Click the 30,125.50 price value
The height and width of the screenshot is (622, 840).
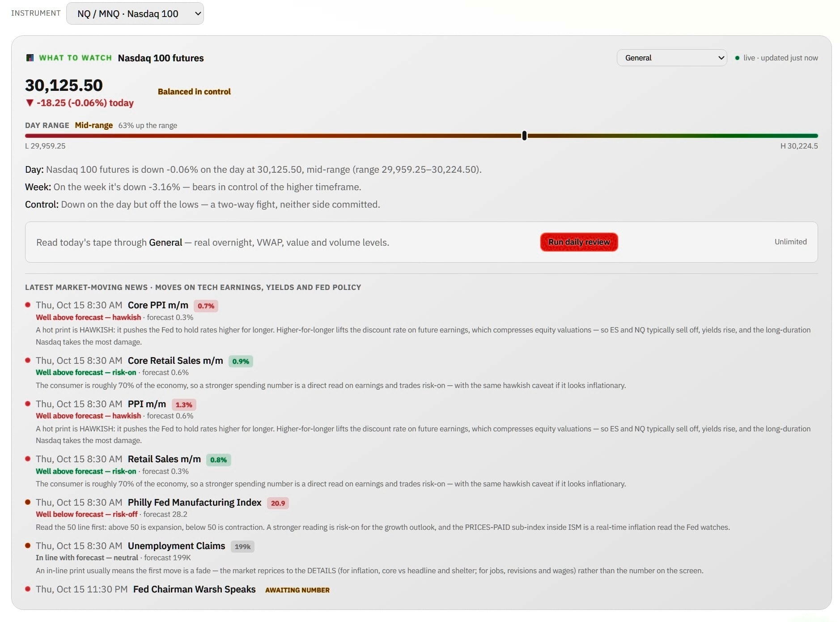[x=64, y=85]
